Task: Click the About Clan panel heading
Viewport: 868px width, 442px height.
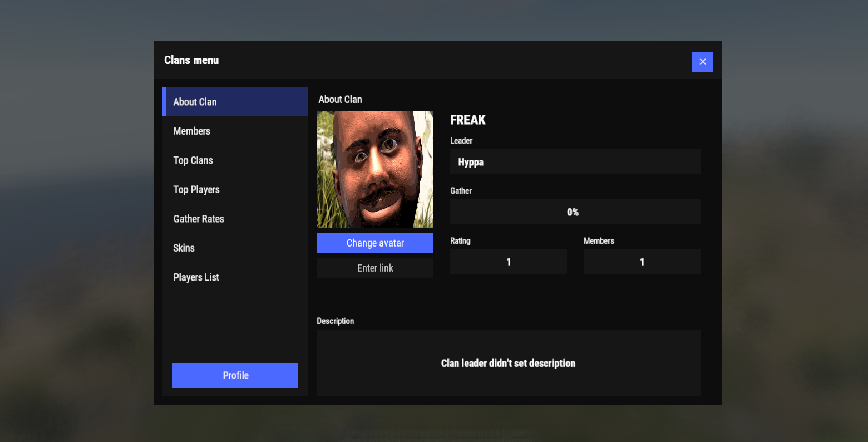Action: coord(340,100)
